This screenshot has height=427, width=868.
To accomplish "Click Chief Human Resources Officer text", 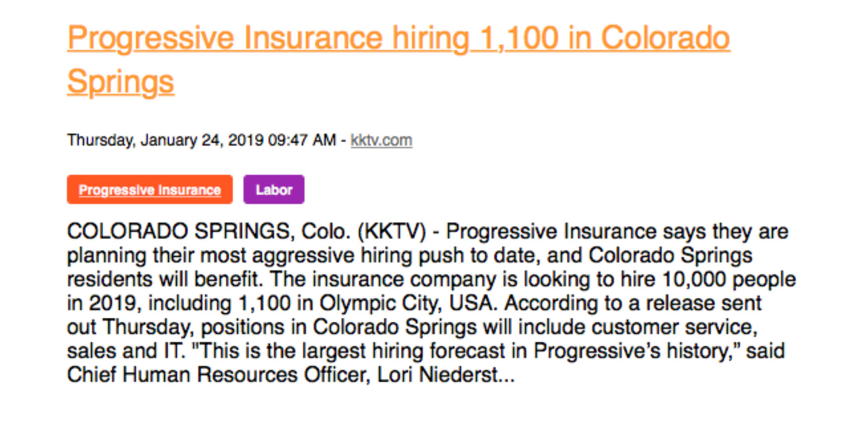I will click(x=219, y=374).
